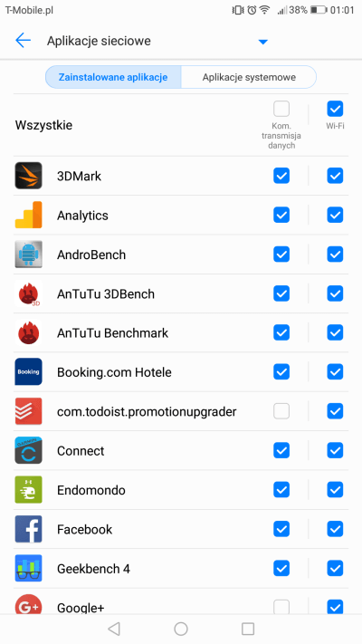Tap the Booking.com Hotele icon
Viewport: 362px width, 644px height.
(x=28, y=371)
